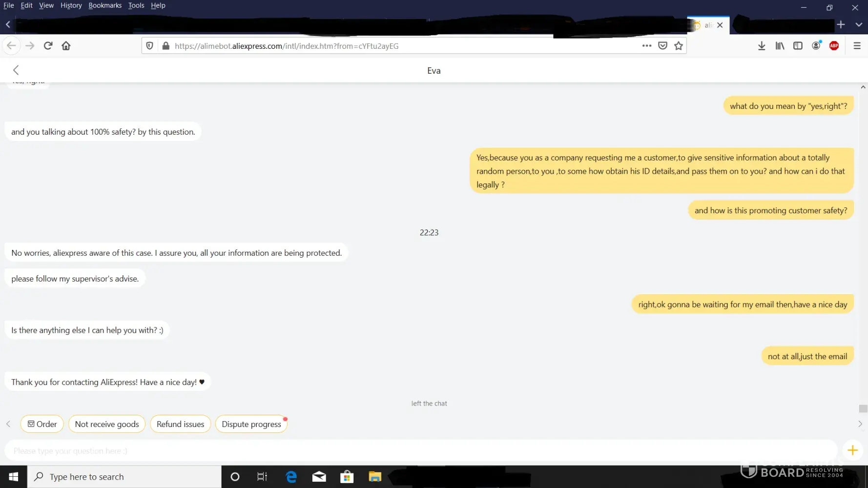
Task: Open the File menu
Action: coord(9,5)
